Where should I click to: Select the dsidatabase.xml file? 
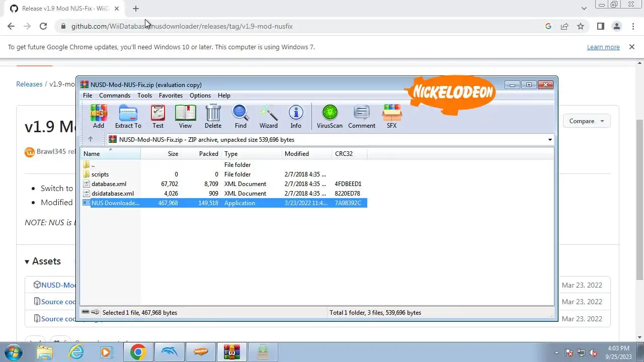click(224, 194)
